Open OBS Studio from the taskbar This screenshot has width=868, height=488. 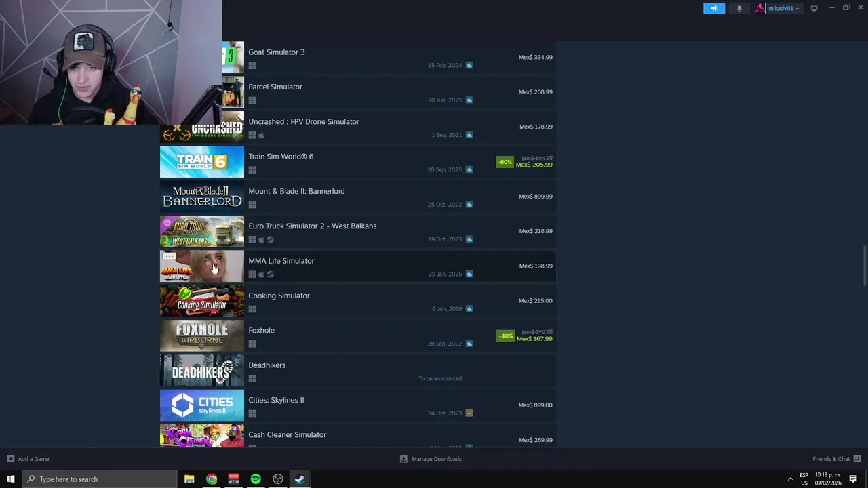pyautogui.click(x=278, y=479)
